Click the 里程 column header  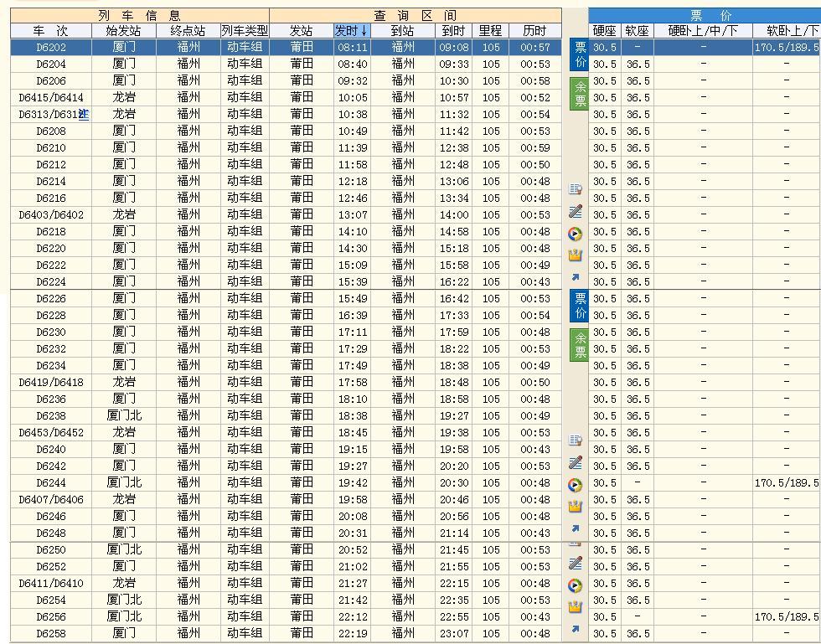click(x=491, y=31)
